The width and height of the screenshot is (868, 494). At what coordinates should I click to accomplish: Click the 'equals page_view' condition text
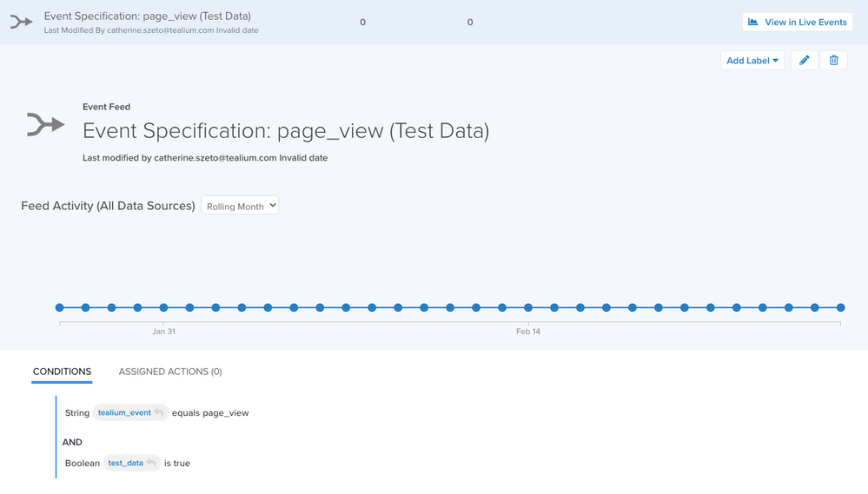[210, 412]
